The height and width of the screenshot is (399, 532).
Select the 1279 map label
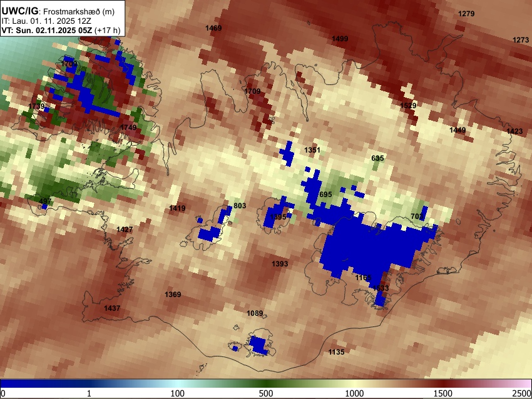point(466,14)
